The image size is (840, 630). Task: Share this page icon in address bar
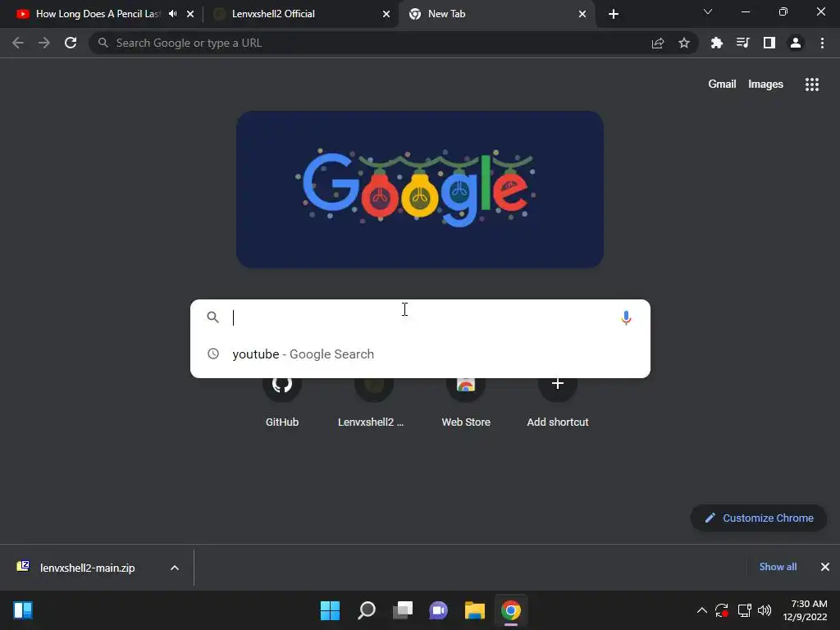(658, 43)
